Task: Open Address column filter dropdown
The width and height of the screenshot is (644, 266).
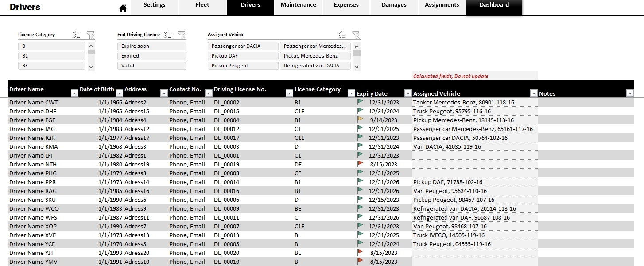Action: tap(164, 93)
